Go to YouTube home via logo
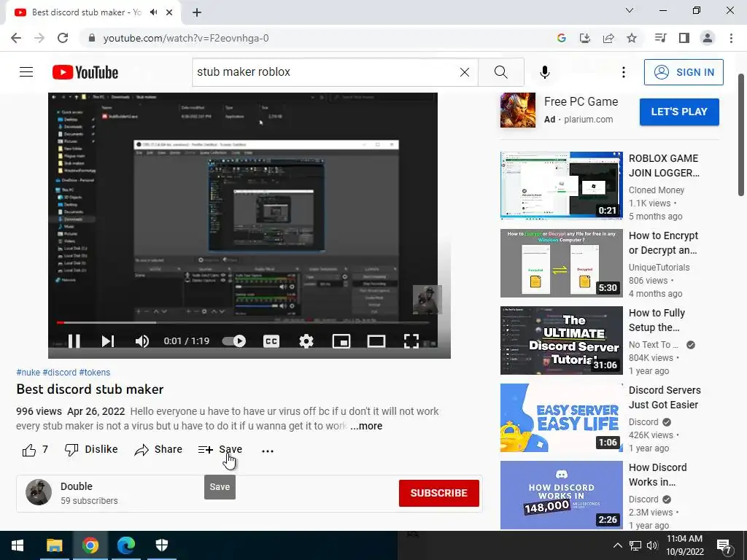The width and height of the screenshot is (747, 560). (85, 72)
